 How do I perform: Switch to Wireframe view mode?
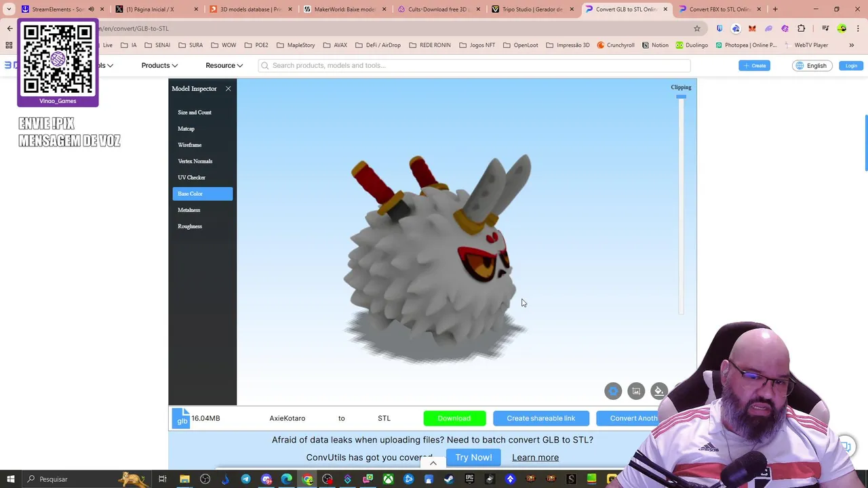[x=190, y=145]
